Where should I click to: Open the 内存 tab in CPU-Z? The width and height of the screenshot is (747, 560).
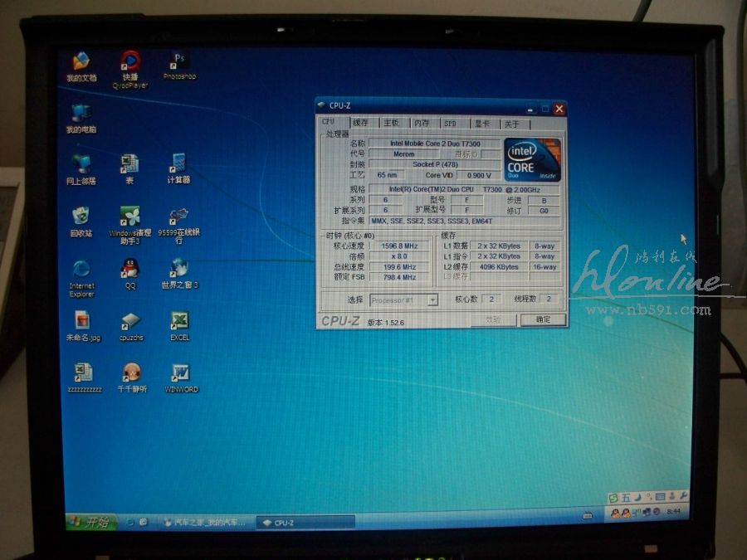pos(425,124)
